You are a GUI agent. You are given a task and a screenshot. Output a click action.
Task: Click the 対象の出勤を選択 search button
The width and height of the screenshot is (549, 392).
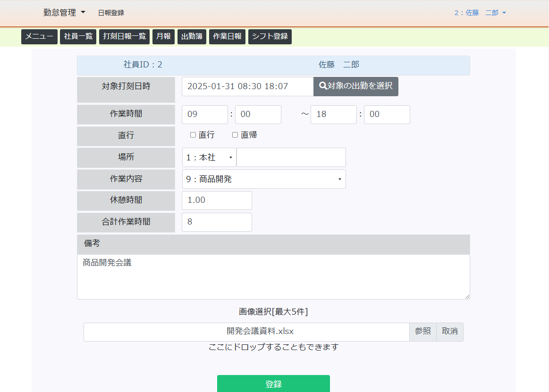(356, 86)
